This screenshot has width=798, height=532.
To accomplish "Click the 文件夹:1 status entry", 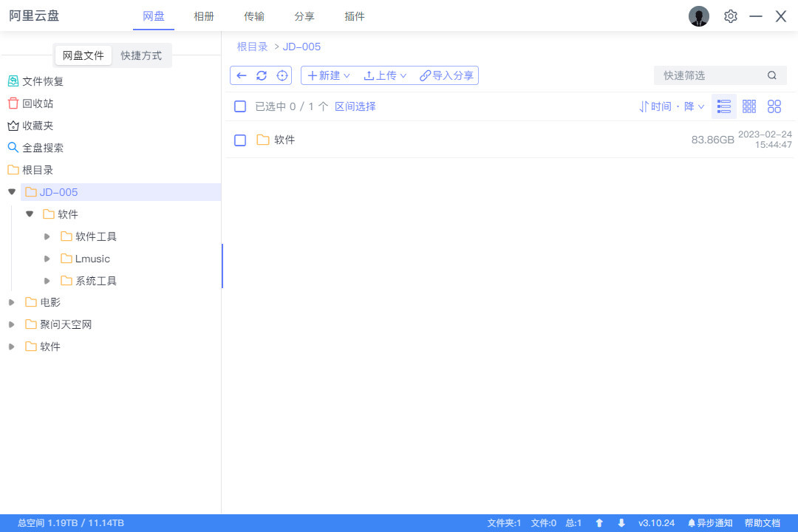I will click(x=504, y=523).
